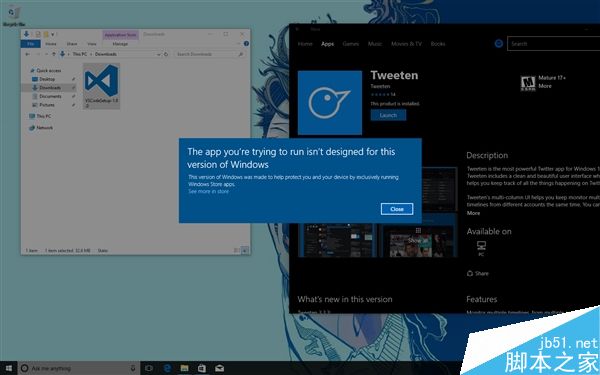
Task: Refresh the Downloads folder view
Action: [x=166, y=54]
